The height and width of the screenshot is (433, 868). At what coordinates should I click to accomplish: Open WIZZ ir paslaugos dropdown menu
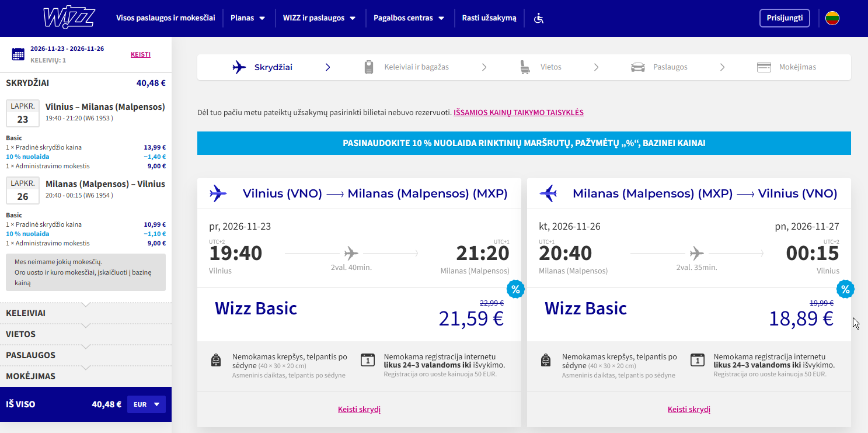(319, 18)
